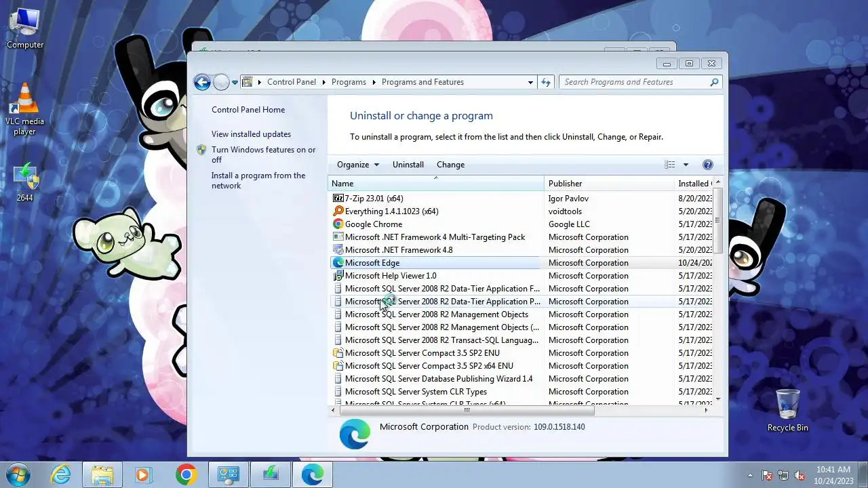Click the volume tray icon
The width and height of the screenshot is (868, 488).
tap(800, 476)
